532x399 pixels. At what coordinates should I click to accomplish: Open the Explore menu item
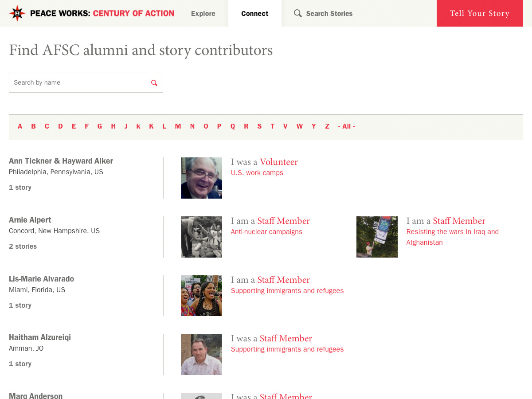click(x=203, y=14)
